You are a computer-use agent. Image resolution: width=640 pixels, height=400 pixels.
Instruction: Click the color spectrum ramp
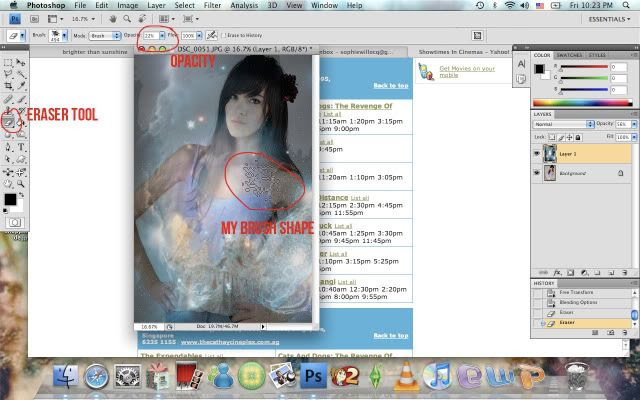pyautogui.click(x=582, y=103)
